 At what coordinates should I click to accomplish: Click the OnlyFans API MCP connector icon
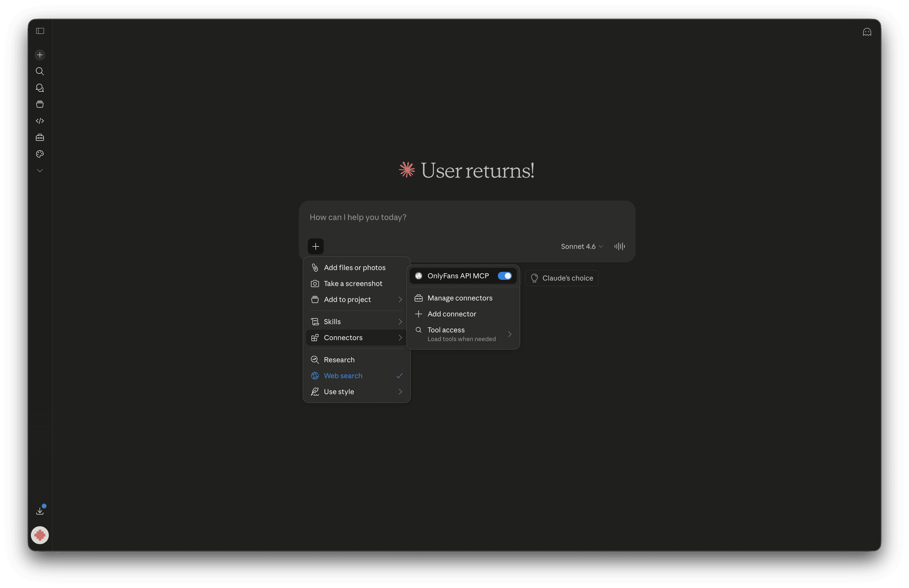418,276
